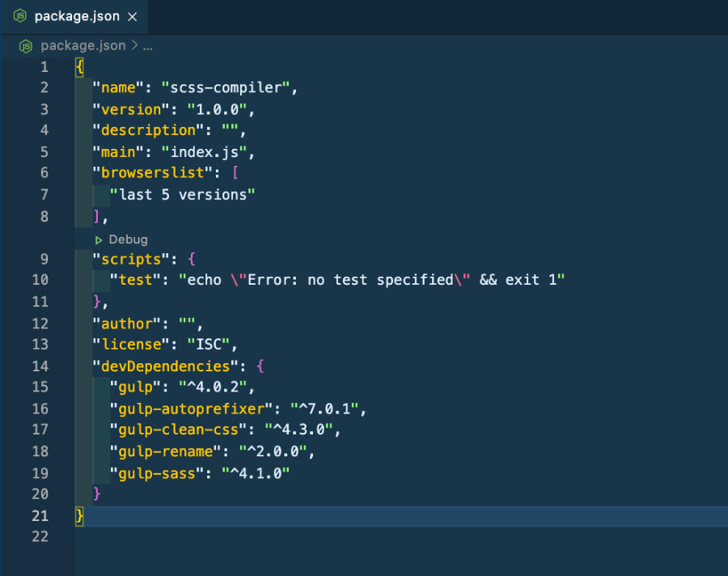
Task: Click the "gulp" key on line 15
Action: point(136,387)
